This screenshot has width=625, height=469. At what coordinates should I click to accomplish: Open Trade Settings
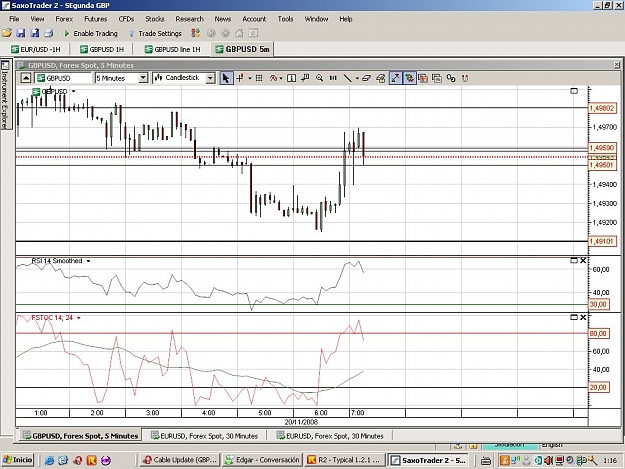(155, 33)
